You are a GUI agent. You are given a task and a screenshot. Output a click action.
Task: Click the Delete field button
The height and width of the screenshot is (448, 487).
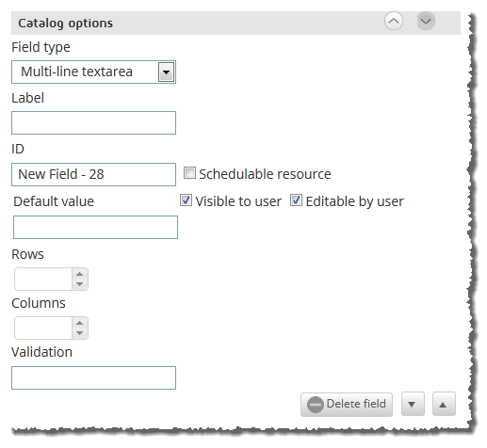(x=347, y=405)
